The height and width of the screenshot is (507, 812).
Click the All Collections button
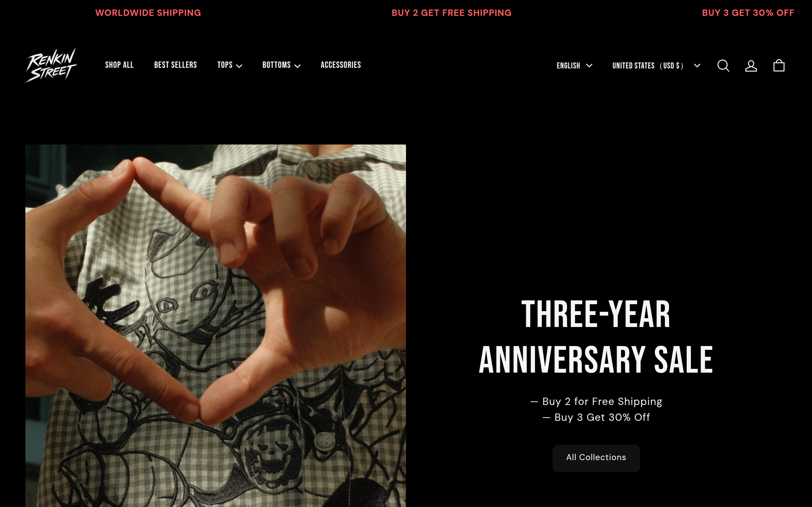(596, 458)
